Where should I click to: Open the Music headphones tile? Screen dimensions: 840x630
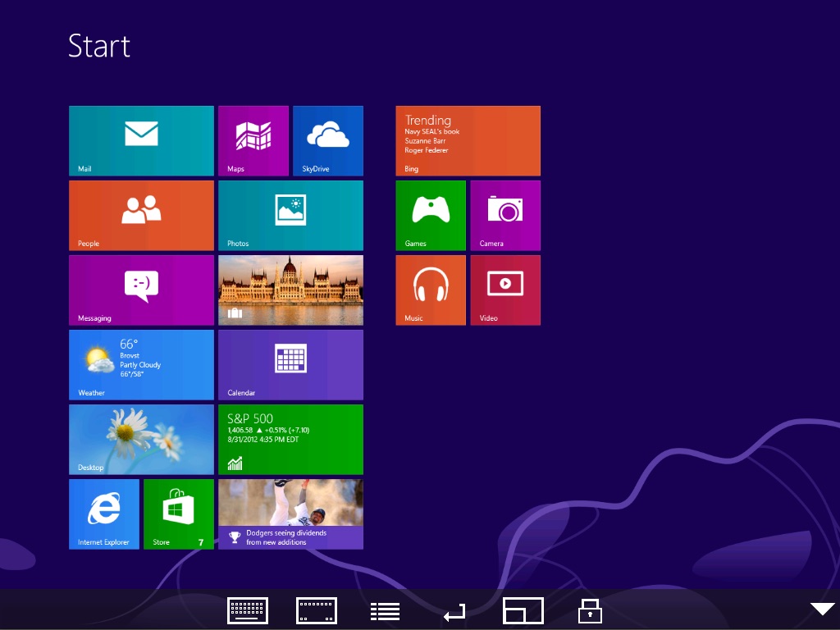tap(431, 290)
